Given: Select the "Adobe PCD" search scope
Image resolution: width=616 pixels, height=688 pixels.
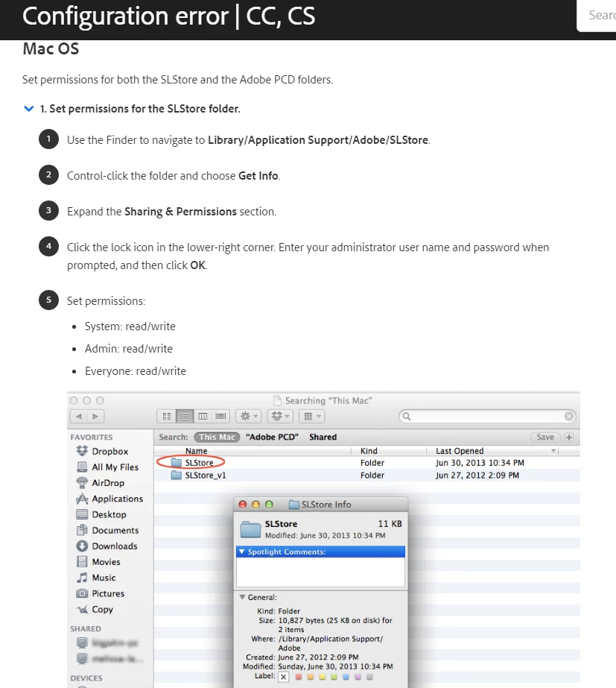Looking at the screenshot, I should coord(272,437).
